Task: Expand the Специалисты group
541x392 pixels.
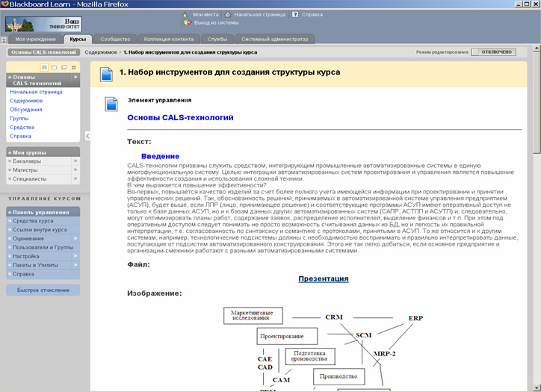Action: 10,179
